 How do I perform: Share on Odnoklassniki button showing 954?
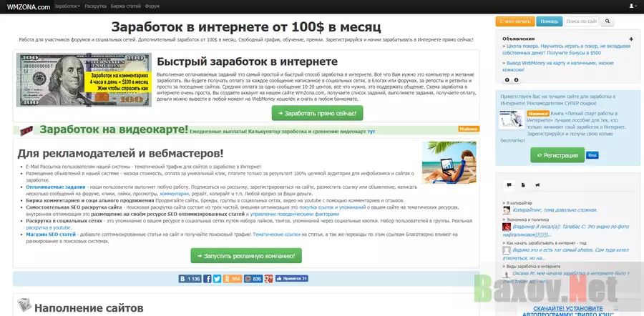[233, 279]
